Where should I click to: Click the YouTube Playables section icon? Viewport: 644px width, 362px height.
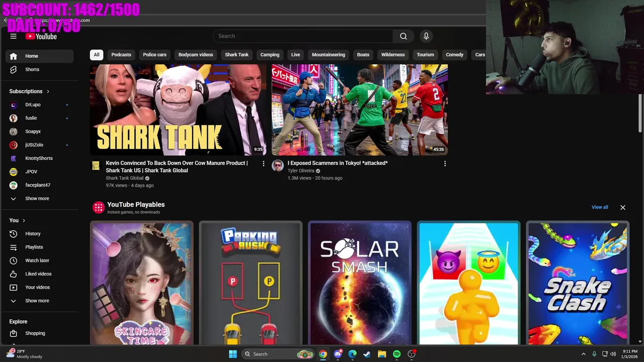(x=99, y=207)
